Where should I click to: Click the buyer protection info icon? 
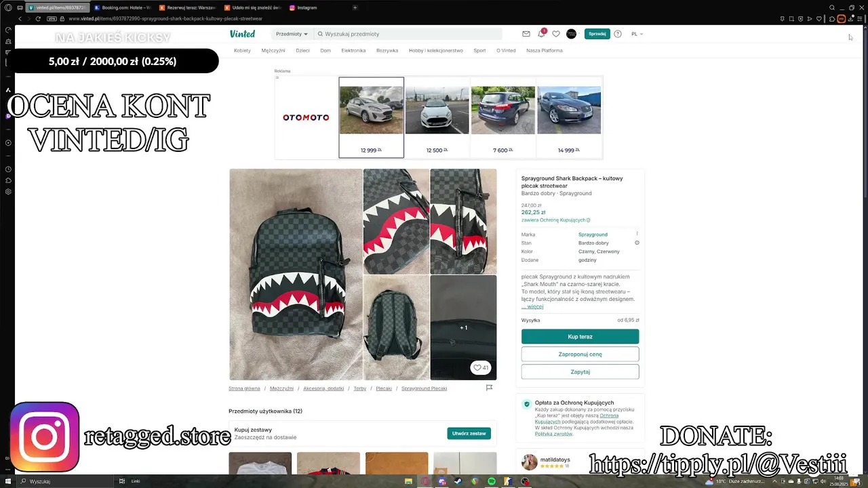[588, 220]
